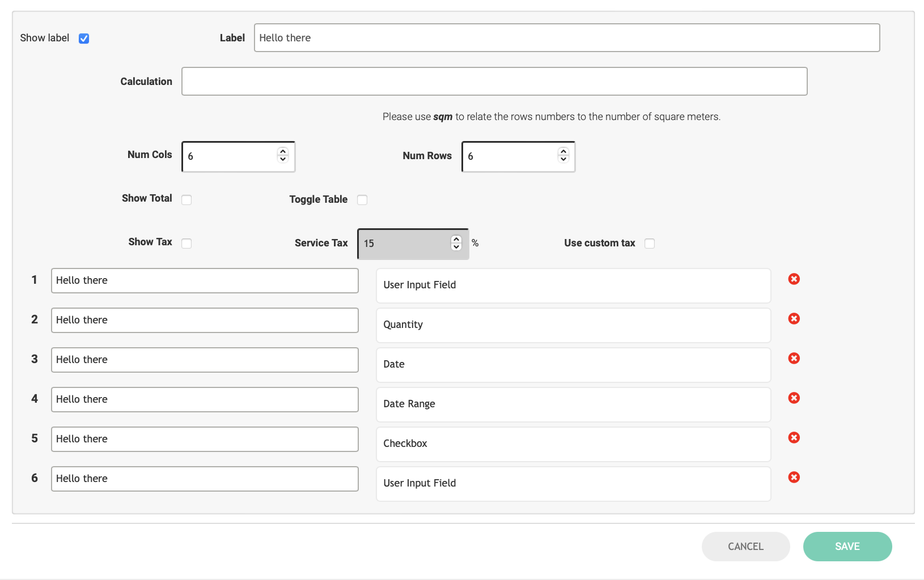Viewport: 924px width, 580px height.
Task: Delete row 5 Checkbox entry
Action: click(794, 438)
